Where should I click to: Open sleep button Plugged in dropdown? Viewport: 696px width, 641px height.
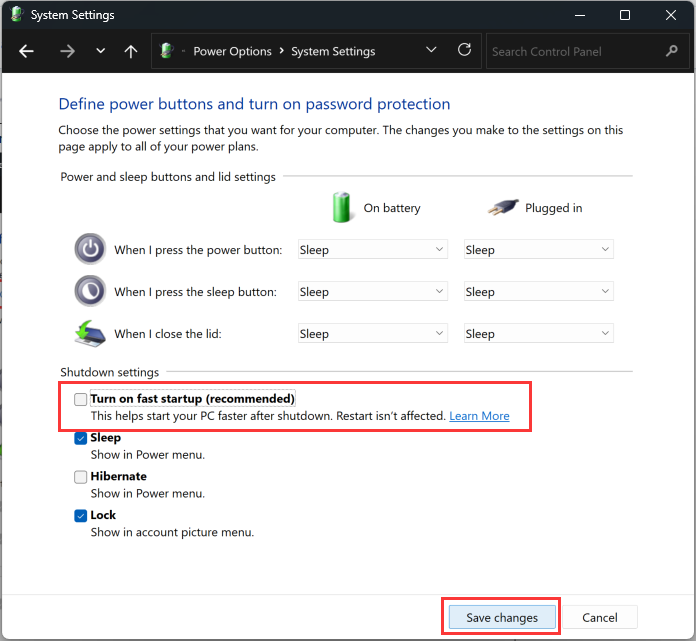pos(539,291)
